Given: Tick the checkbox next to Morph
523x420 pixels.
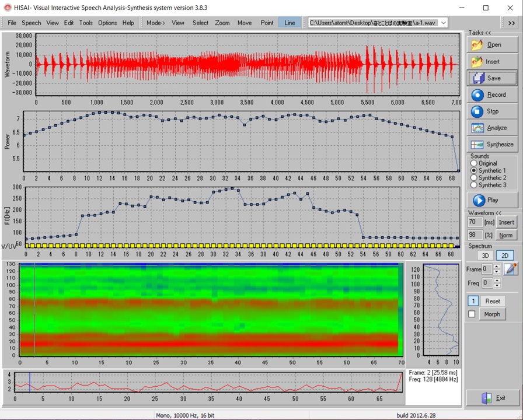Looking at the screenshot, I should [472, 314].
